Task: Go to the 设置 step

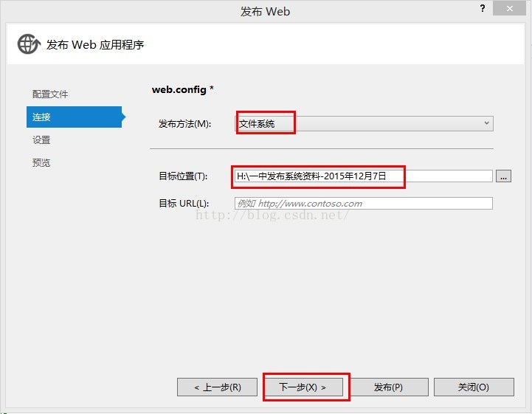Action: coord(41,139)
